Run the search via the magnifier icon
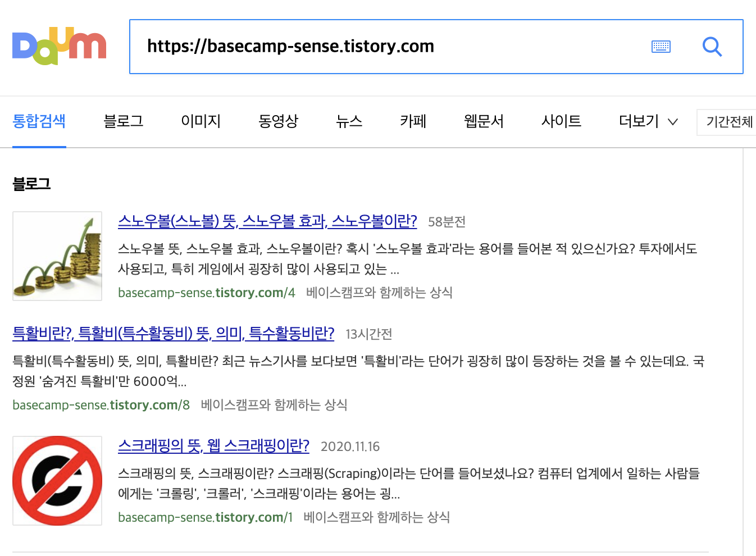The height and width of the screenshot is (556, 756). tap(712, 46)
